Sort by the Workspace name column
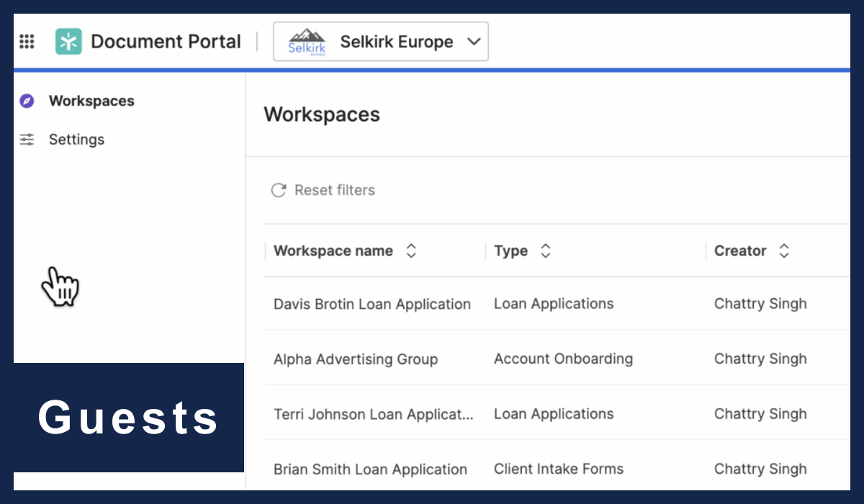This screenshot has width=864, height=504. (x=410, y=251)
